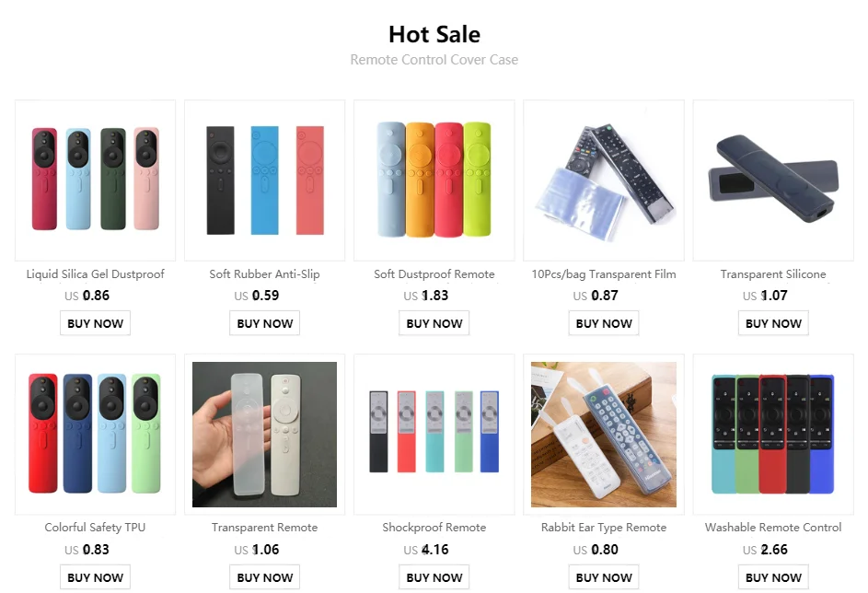Open the Soft Rubber Anti-Slip product image

point(264,180)
